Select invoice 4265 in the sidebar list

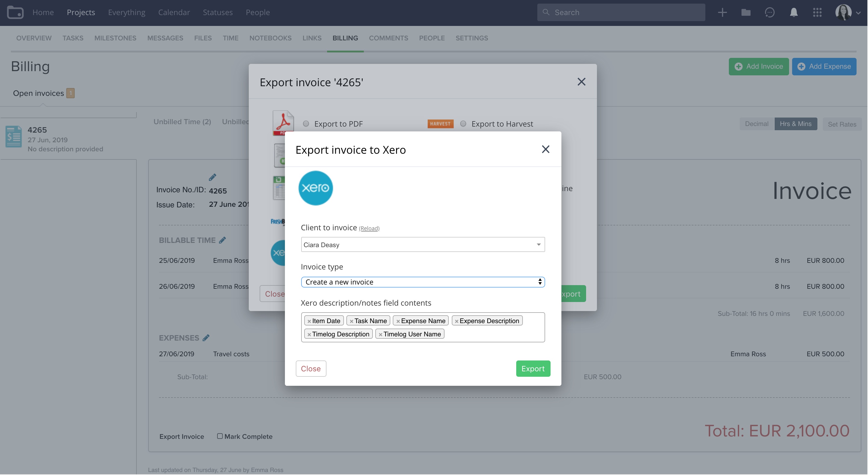pyautogui.click(x=68, y=139)
